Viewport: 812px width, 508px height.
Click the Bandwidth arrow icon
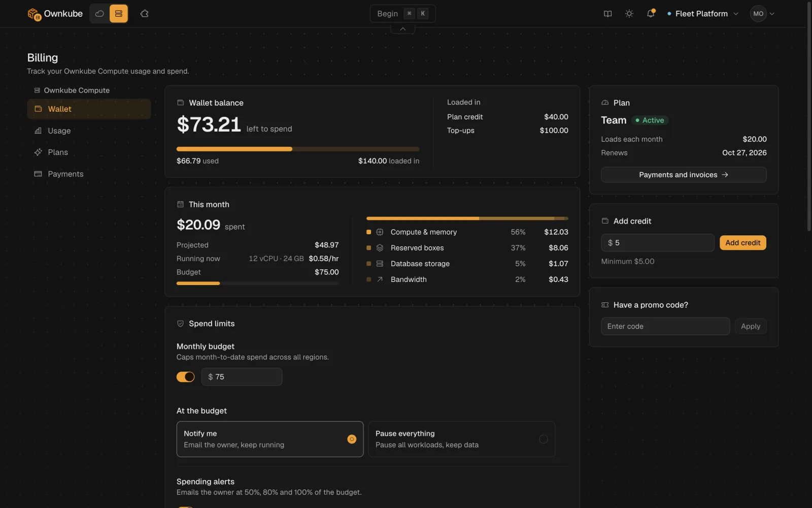click(380, 279)
